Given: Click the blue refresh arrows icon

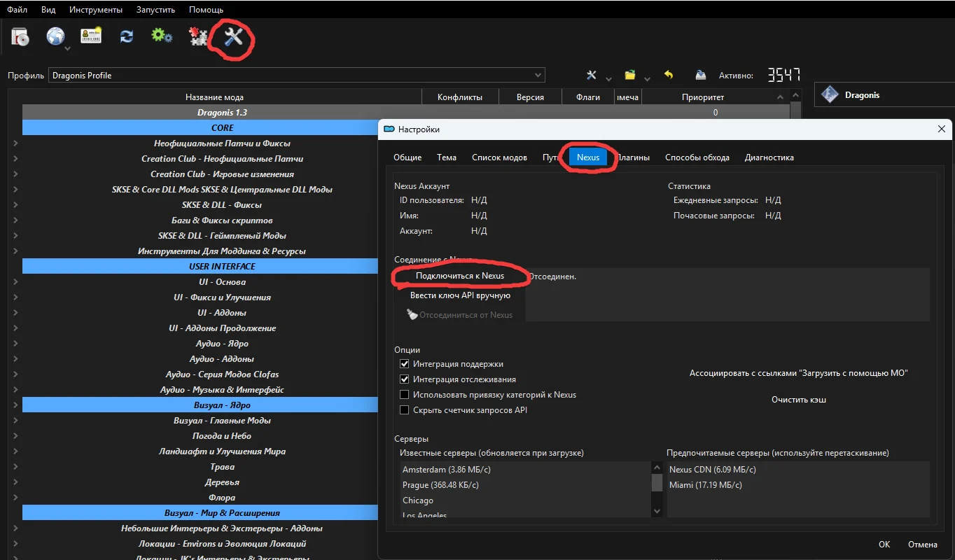Looking at the screenshot, I should tap(127, 36).
